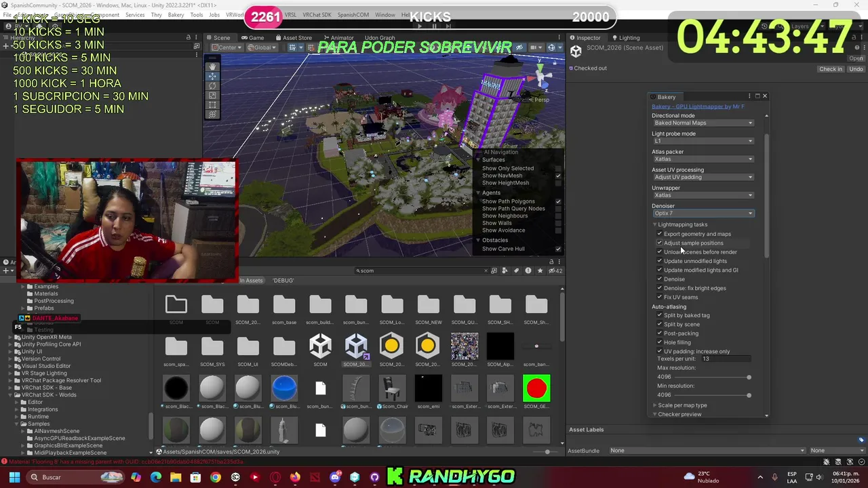Toggle Update unmodified lights checkbox
868x488 pixels.
(x=659, y=261)
